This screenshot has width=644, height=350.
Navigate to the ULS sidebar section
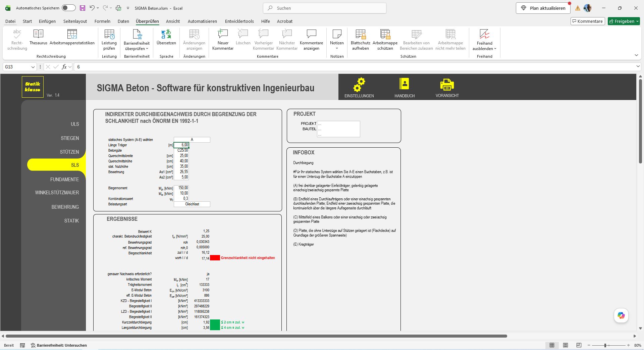tap(75, 124)
